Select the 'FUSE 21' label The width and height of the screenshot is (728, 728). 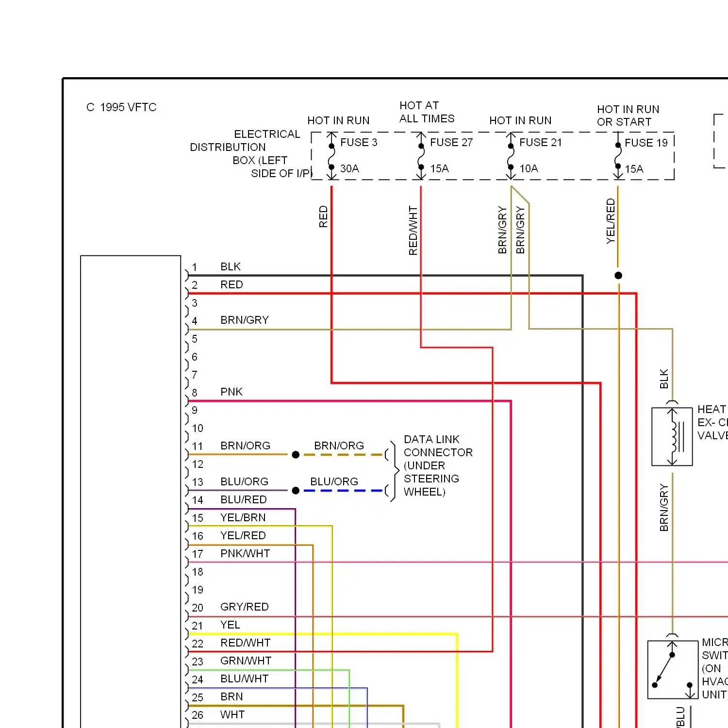[x=541, y=142]
